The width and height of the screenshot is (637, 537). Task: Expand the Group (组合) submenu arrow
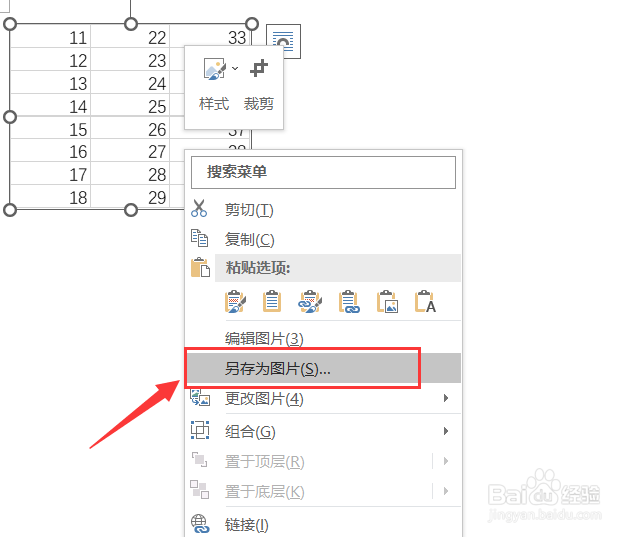coord(446,431)
